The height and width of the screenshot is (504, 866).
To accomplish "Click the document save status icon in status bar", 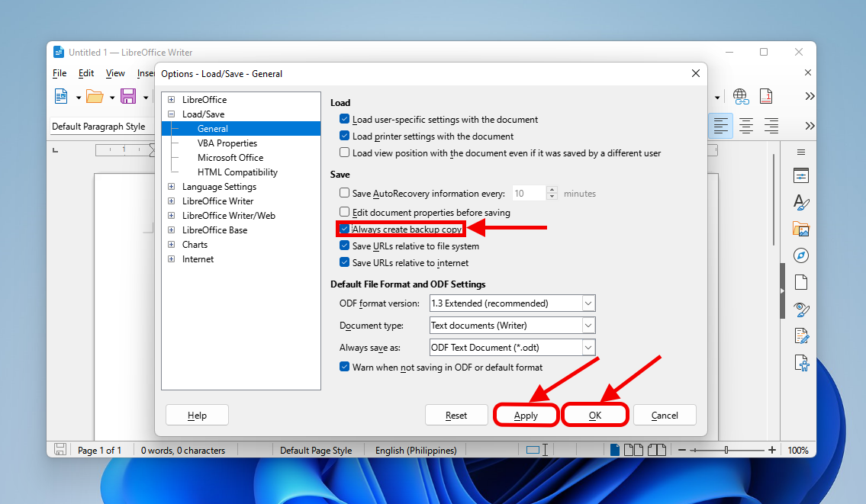I will click(x=60, y=450).
